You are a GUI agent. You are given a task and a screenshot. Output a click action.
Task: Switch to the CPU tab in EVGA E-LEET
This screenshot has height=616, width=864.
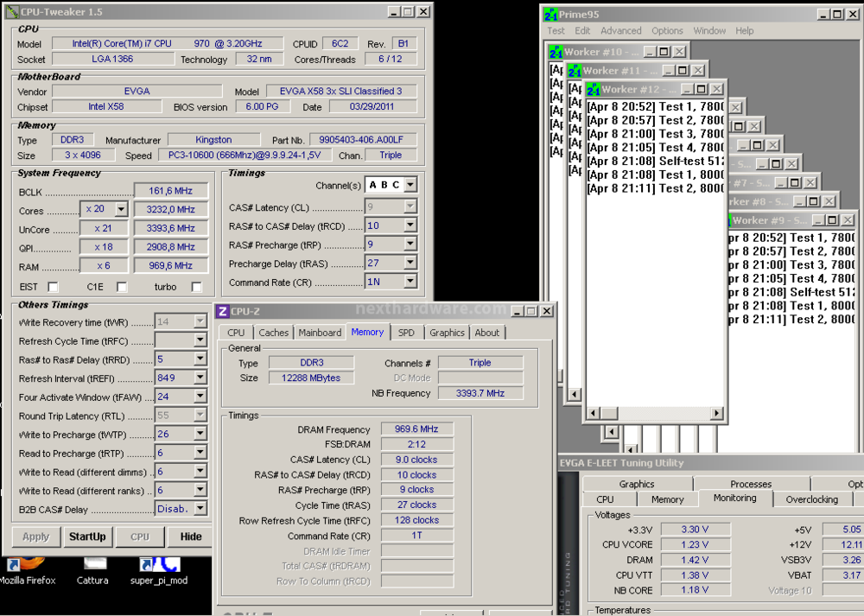(x=605, y=499)
